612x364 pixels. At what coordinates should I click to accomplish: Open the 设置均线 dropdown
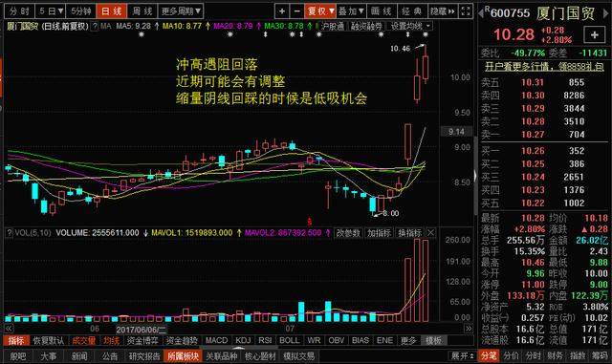410,26
